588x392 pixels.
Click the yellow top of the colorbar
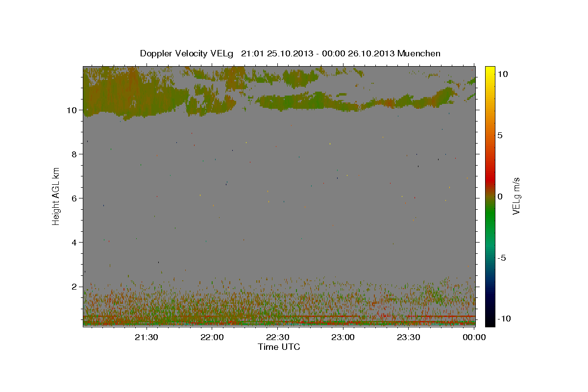point(490,71)
